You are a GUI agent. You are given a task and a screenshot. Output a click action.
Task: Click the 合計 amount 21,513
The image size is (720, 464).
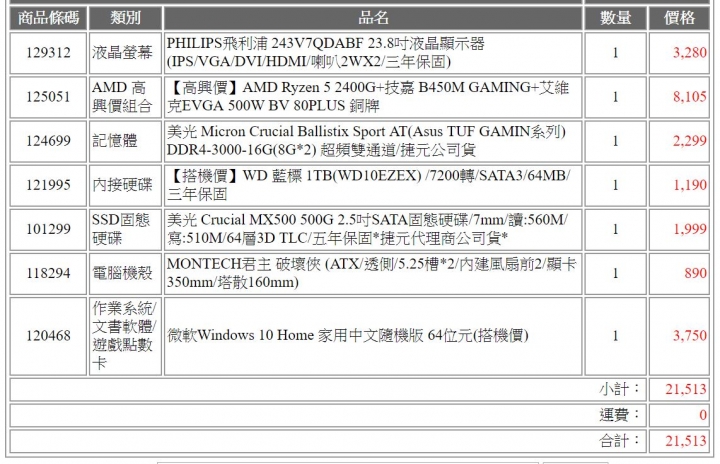(x=686, y=441)
